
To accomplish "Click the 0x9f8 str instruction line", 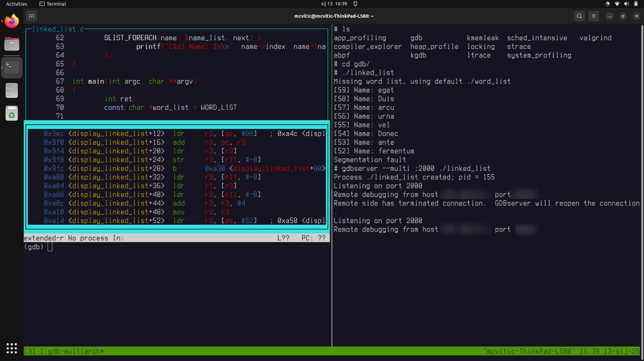I will tap(153, 160).
